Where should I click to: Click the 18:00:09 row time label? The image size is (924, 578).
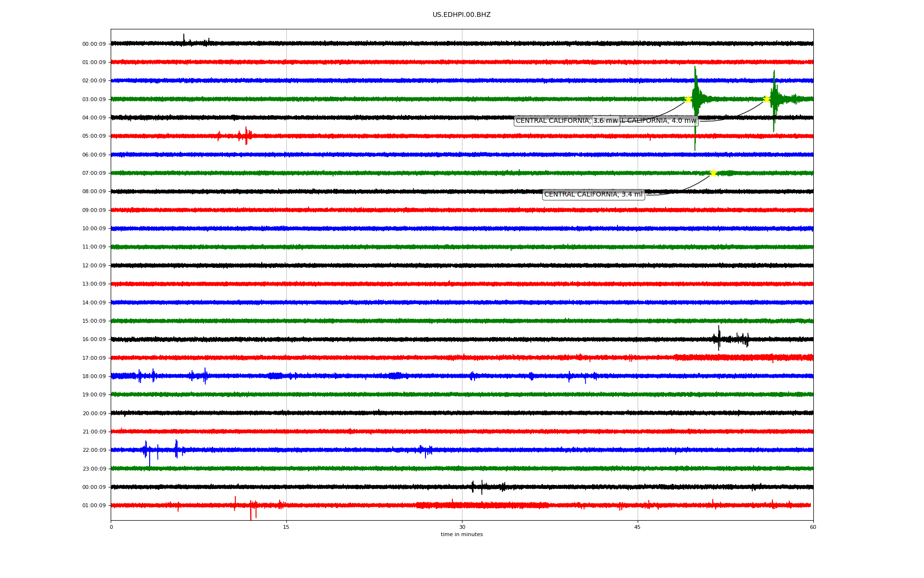(x=94, y=376)
